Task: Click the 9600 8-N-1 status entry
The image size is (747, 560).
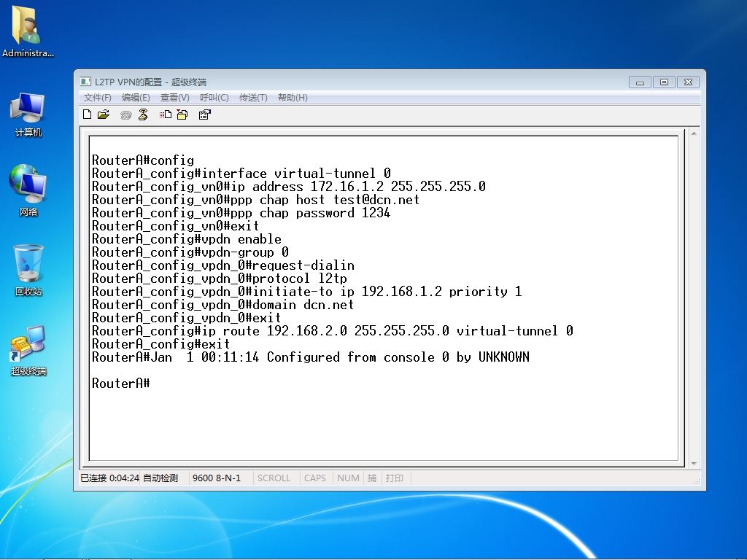Action: [217, 478]
